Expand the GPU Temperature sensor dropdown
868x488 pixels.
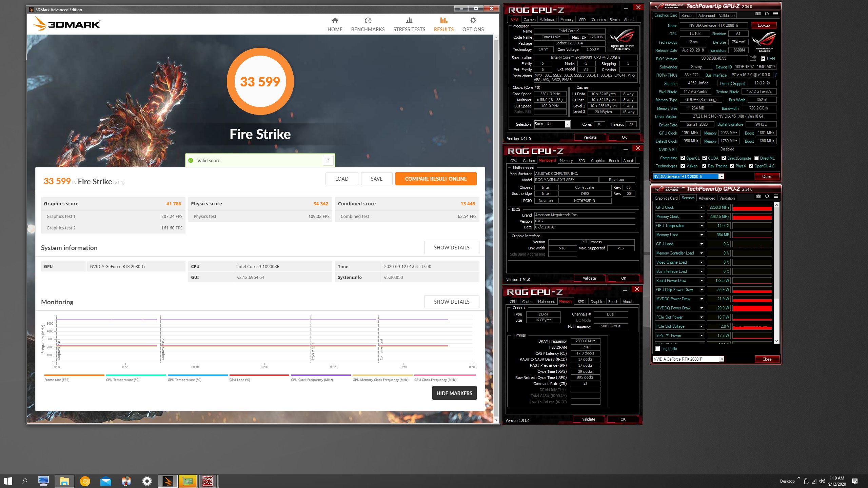tap(702, 226)
